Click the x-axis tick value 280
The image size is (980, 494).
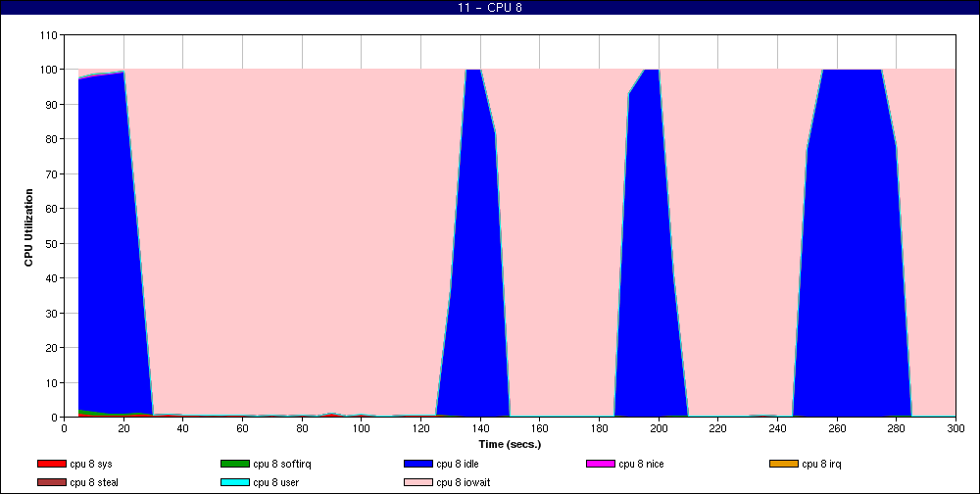click(897, 428)
